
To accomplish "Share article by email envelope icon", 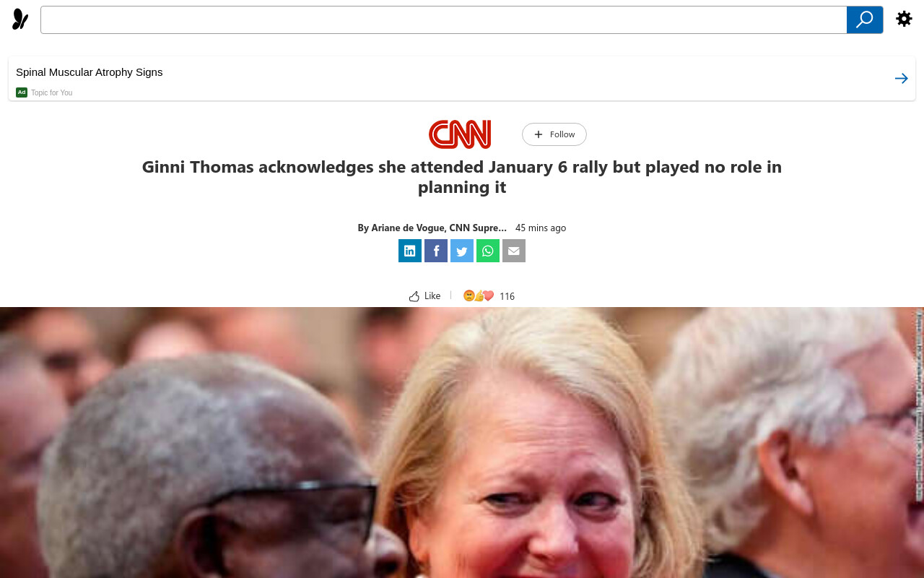I will click(x=514, y=251).
